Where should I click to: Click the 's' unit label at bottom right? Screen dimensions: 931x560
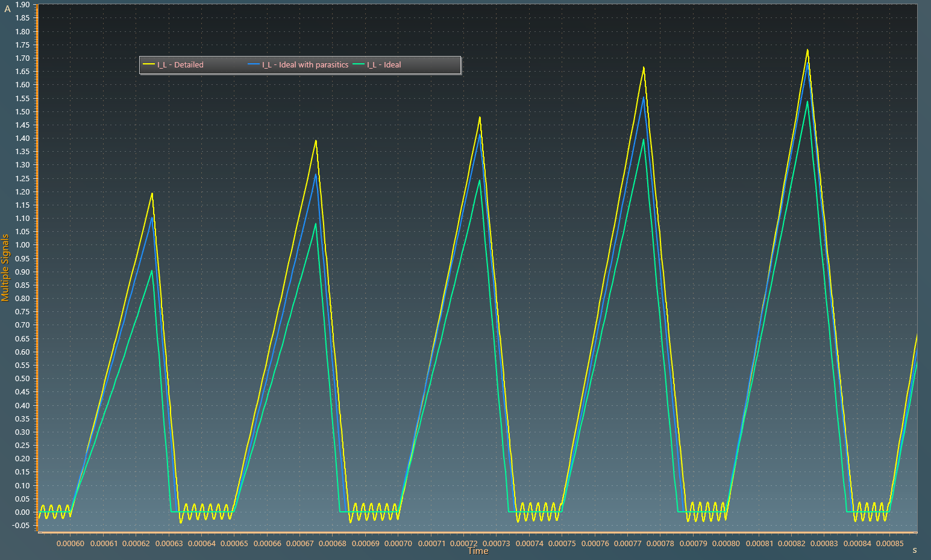(x=914, y=550)
